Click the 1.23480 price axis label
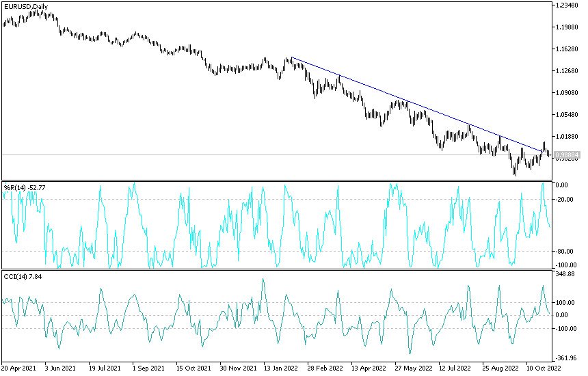Image resolution: width=588 pixels, height=376 pixels. pos(567,5)
